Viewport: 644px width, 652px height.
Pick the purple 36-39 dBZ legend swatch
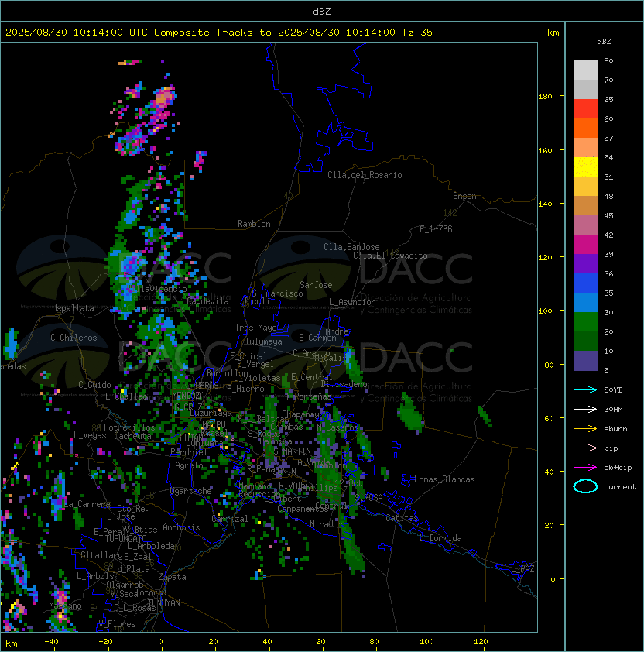click(x=585, y=264)
